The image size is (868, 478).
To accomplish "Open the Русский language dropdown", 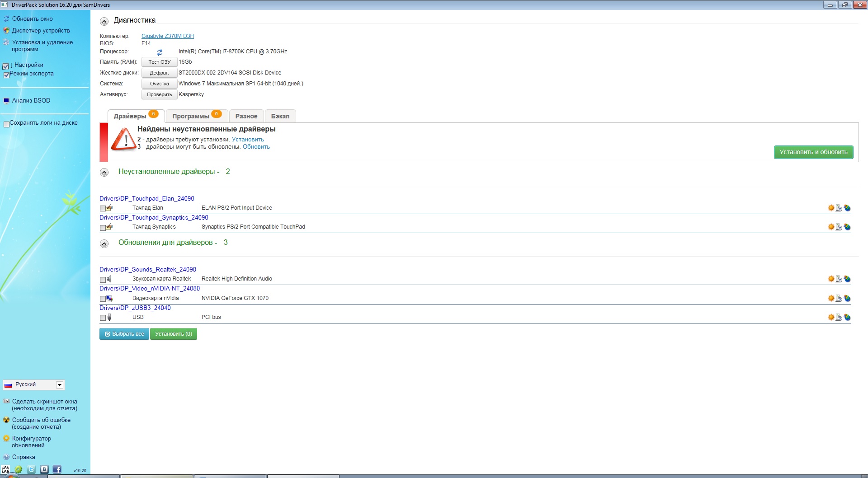I will pos(34,384).
